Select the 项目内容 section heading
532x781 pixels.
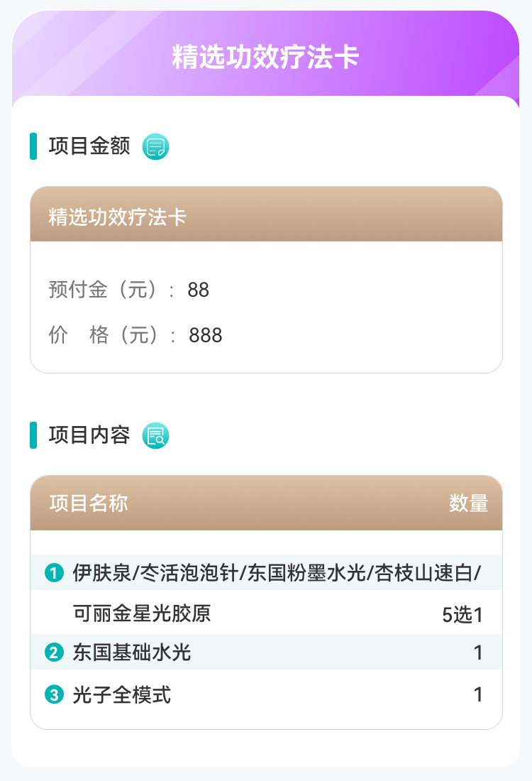(x=89, y=435)
